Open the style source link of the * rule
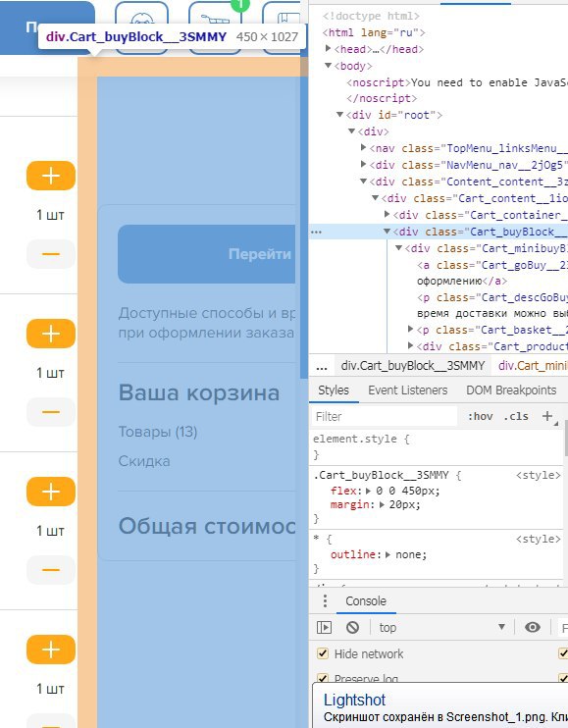 pyautogui.click(x=539, y=539)
